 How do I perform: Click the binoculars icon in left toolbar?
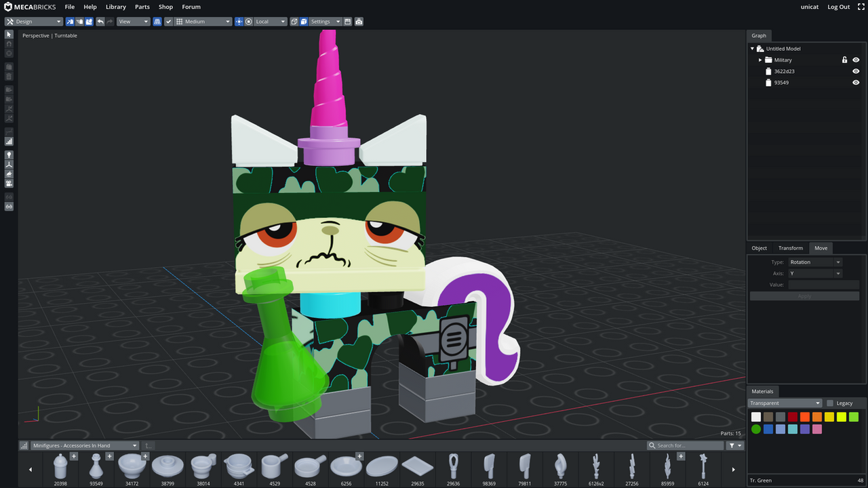(9, 206)
